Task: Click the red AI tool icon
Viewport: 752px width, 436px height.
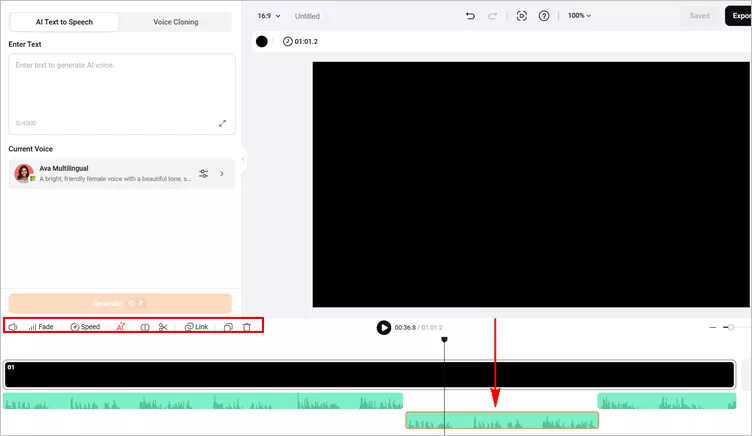Action: [120, 327]
